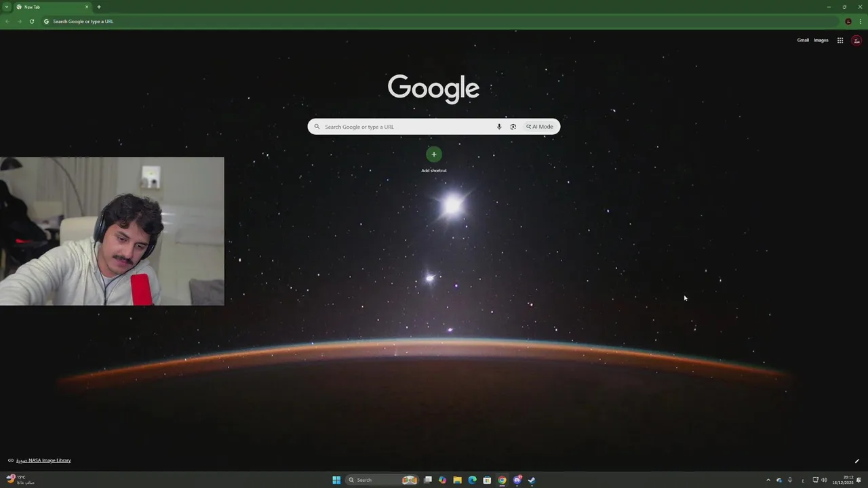Open a new tab with the plus button

[x=98, y=7]
